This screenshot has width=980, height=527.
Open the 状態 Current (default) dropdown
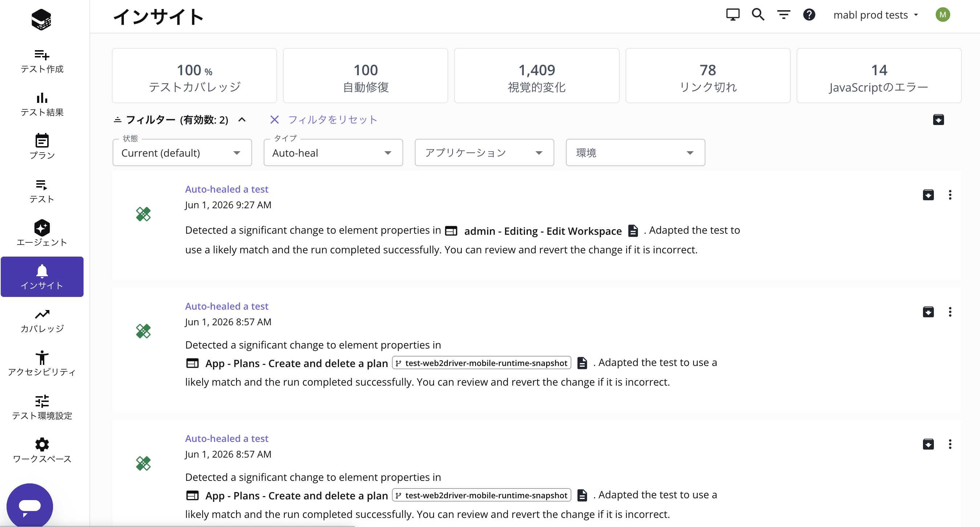tap(182, 153)
